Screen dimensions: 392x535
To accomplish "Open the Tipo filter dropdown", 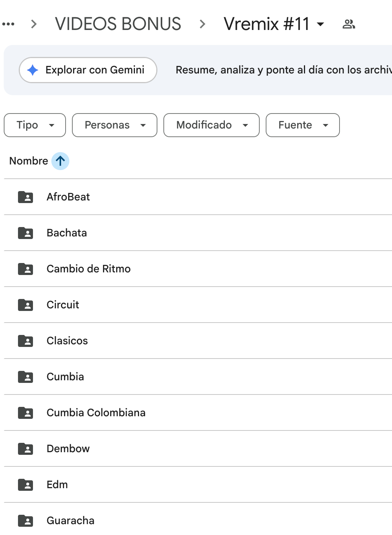I will 34,125.
